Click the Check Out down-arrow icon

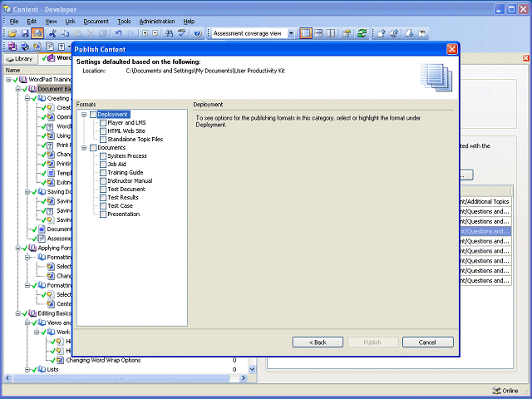(x=410, y=33)
